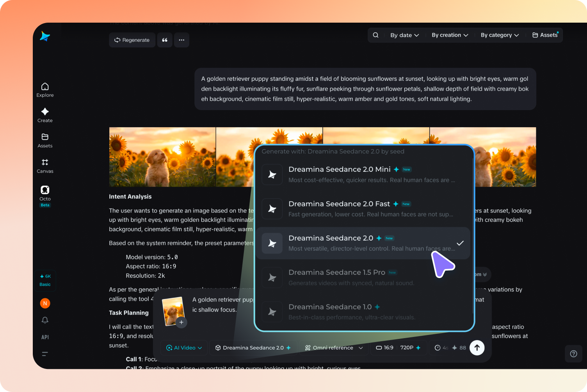Open the Assets section in sidebar
This screenshot has height=392, width=587.
point(45,141)
